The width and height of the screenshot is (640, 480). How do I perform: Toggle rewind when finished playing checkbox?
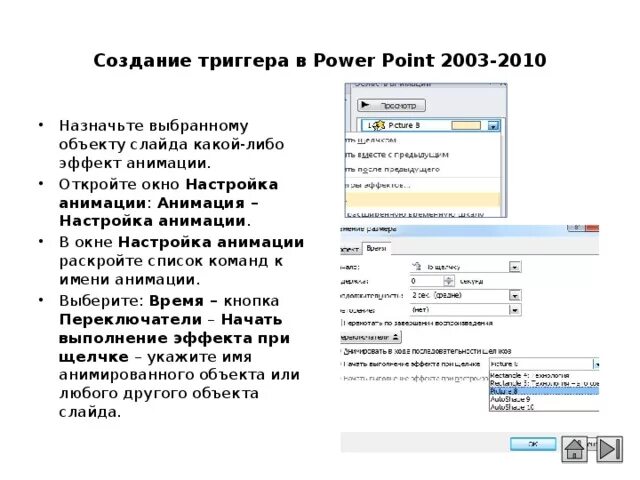[x=417, y=323]
